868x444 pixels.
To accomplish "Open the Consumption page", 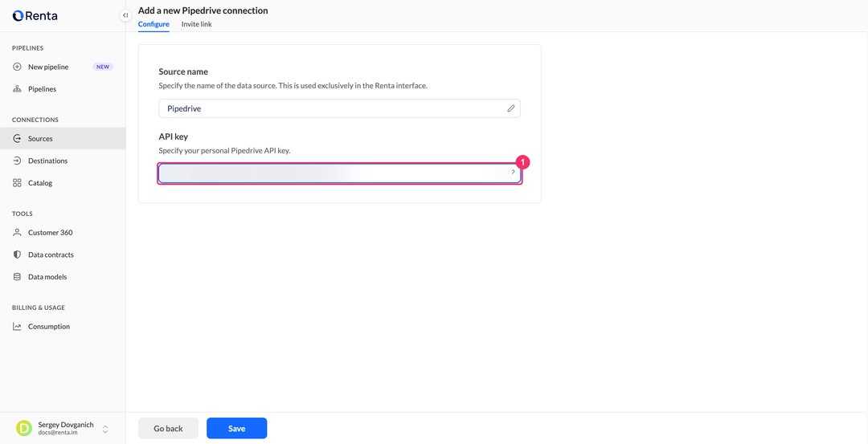I will tap(63, 327).
